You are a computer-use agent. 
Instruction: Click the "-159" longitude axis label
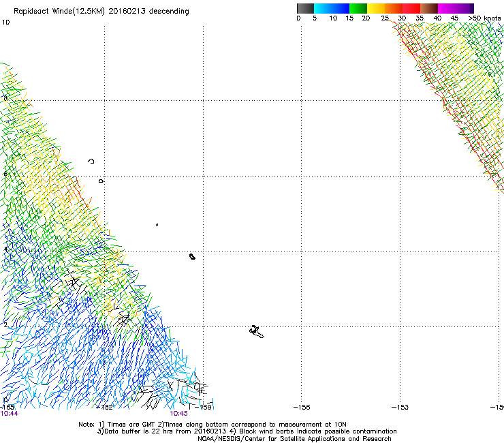(x=203, y=408)
